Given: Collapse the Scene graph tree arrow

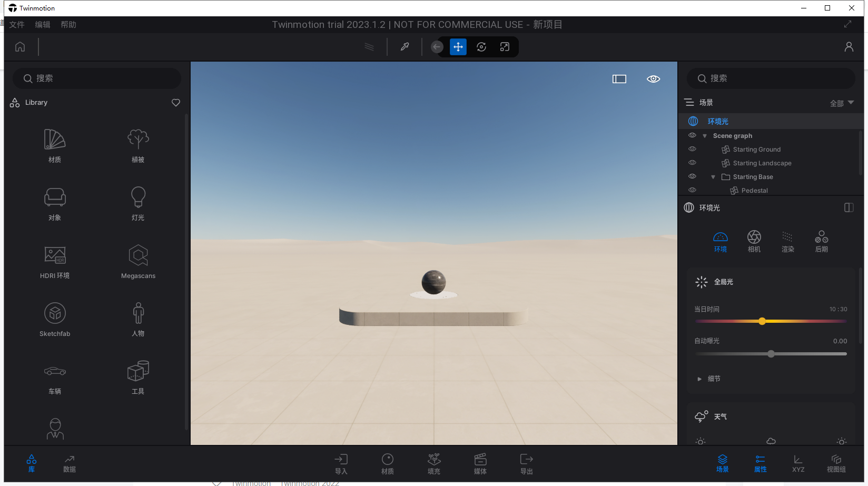Looking at the screenshot, I should (705, 136).
